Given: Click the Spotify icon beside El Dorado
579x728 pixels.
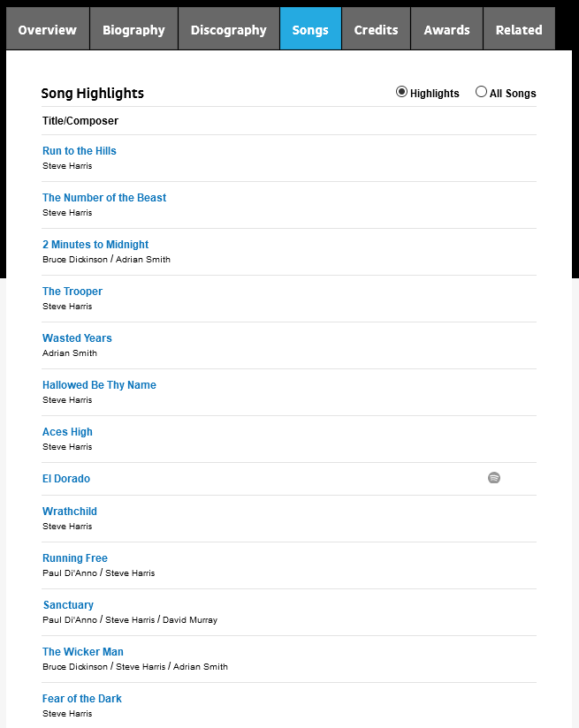Looking at the screenshot, I should pyautogui.click(x=494, y=478).
